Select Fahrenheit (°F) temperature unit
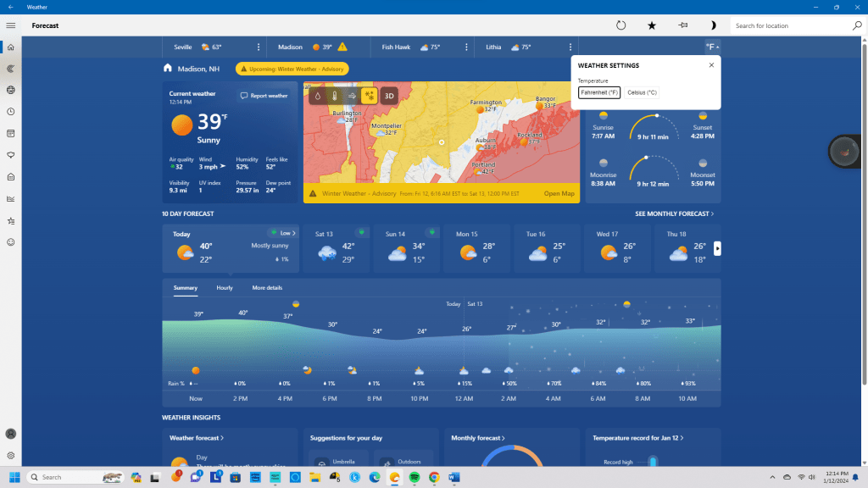Image resolution: width=868 pixels, height=488 pixels. [x=599, y=92]
